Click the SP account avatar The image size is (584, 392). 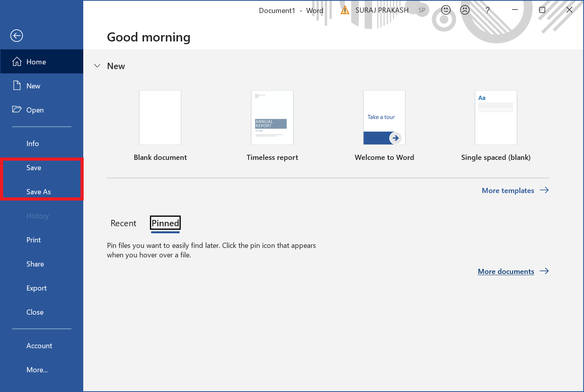(x=422, y=10)
